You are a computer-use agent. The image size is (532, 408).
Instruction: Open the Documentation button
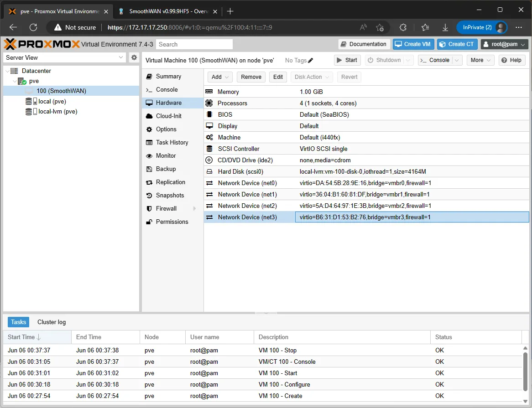pos(364,44)
